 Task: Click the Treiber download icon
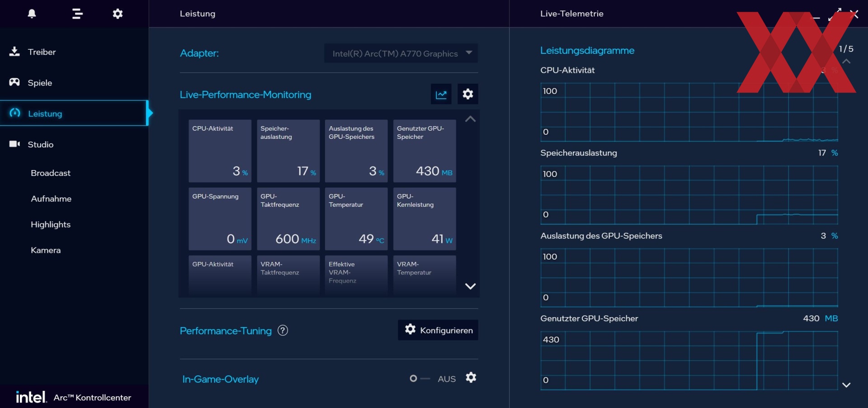tap(14, 52)
